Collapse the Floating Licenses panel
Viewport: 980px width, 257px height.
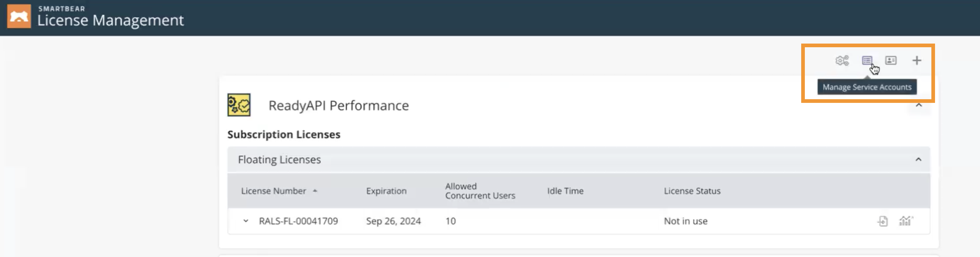(918, 160)
